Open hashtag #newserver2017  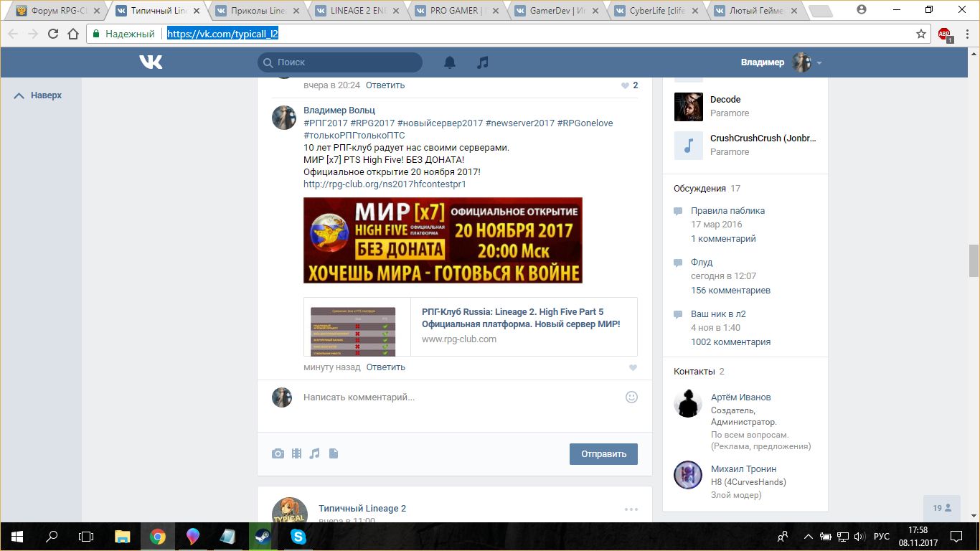pos(520,123)
